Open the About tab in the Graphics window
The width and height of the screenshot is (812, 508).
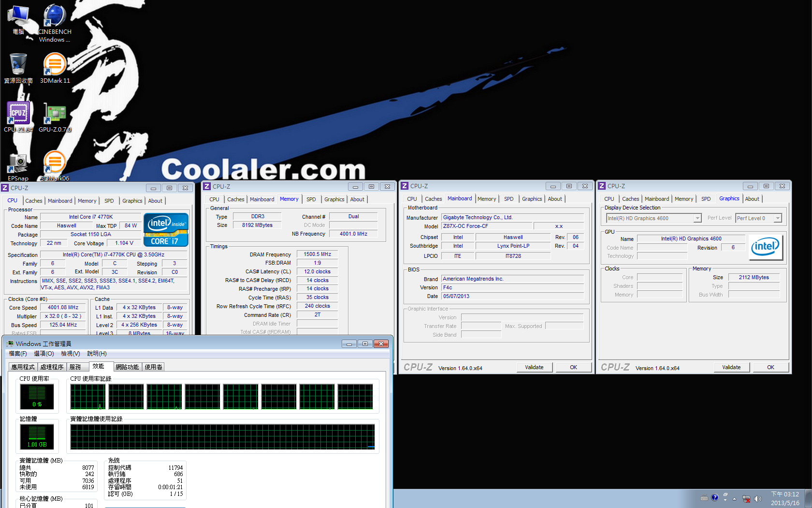(752, 199)
